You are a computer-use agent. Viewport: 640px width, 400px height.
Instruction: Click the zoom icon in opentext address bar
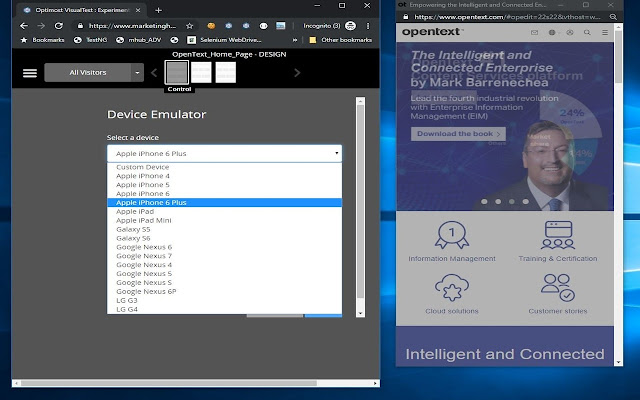click(x=613, y=17)
